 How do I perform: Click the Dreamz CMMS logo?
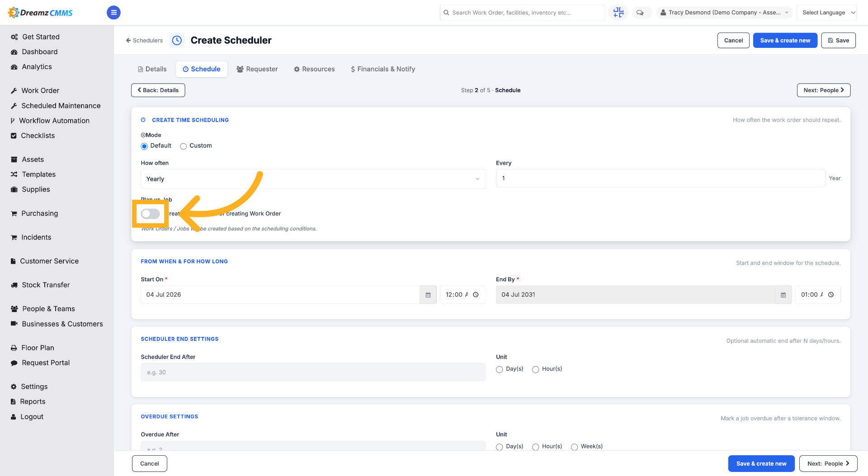(x=40, y=13)
